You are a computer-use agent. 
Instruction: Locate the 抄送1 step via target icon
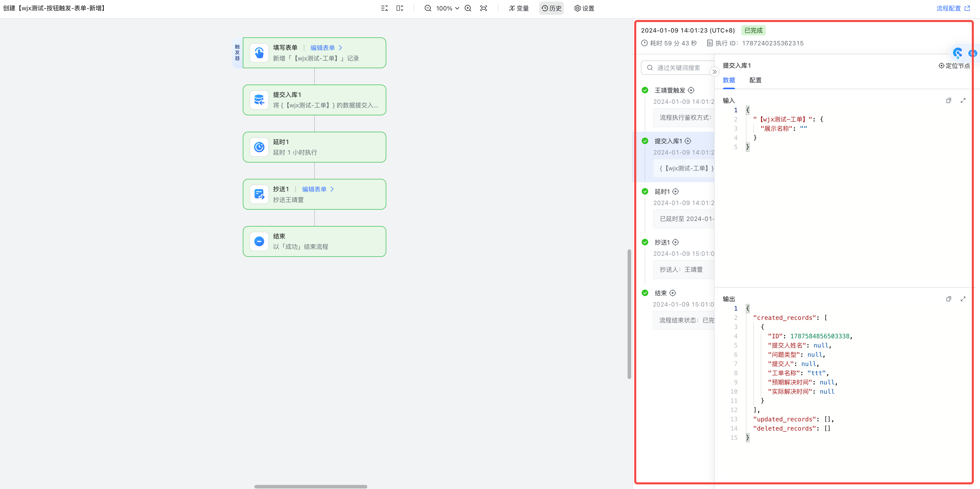(676, 242)
